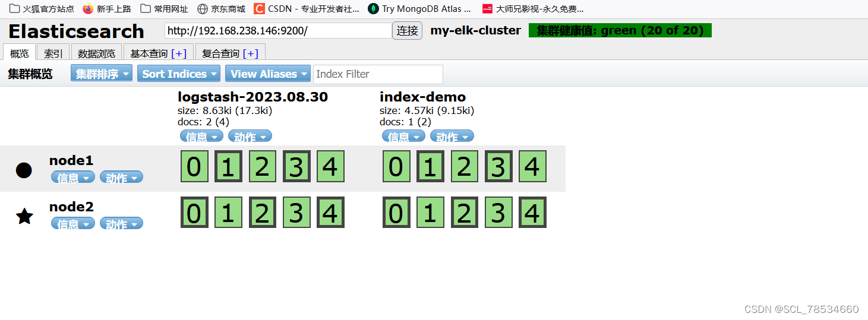Open 动作 dropdown for logstash-2023.08.30
The width and height of the screenshot is (868, 320).
coord(250,136)
